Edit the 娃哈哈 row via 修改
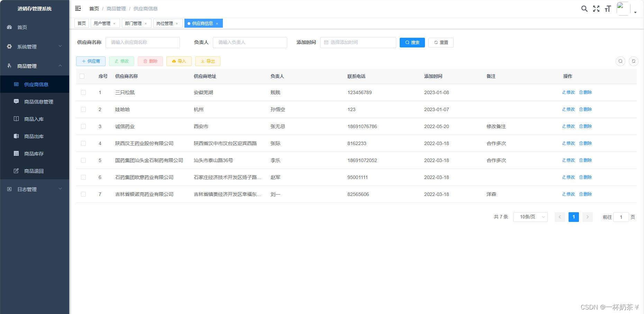Screen dimensions: 644x314 [x=568, y=109]
